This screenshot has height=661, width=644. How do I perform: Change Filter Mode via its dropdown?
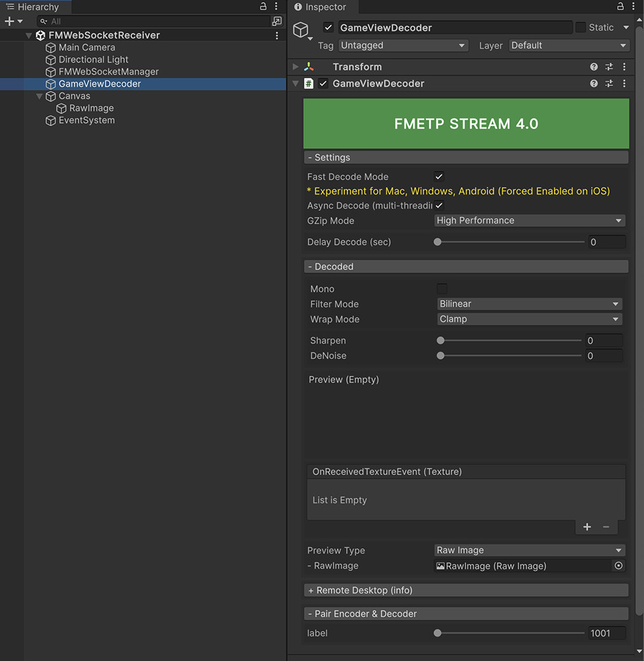tap(529, 303)
